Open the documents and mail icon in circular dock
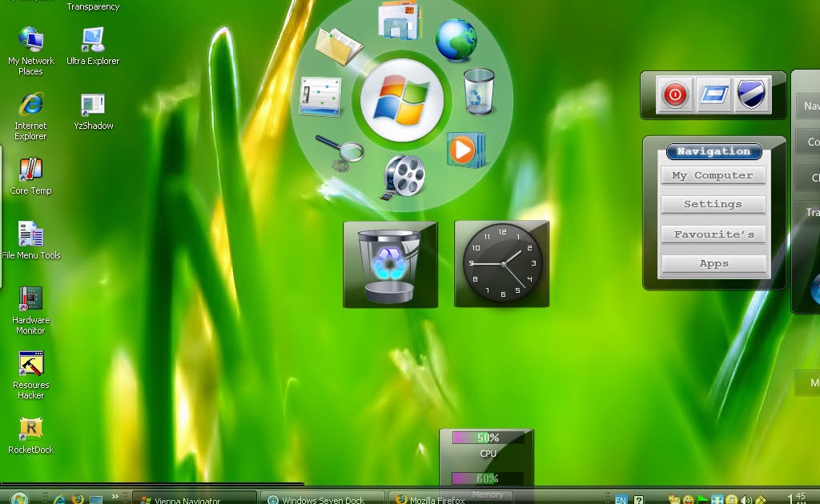This screenshot has width=820, height=504. (x=399, y=20)
